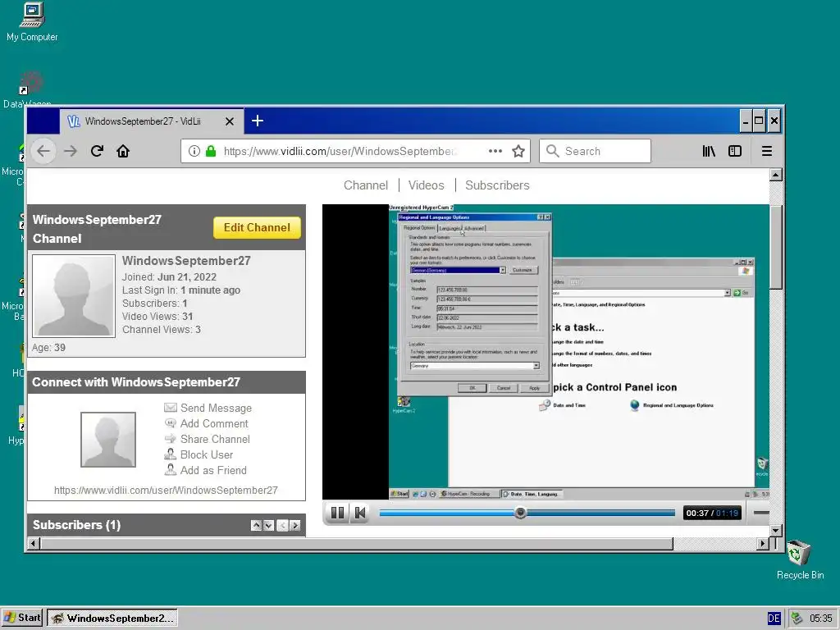Open a new tab with plus button
The width and height of the screenshot is (840, 630).
(x=257, y=121)
